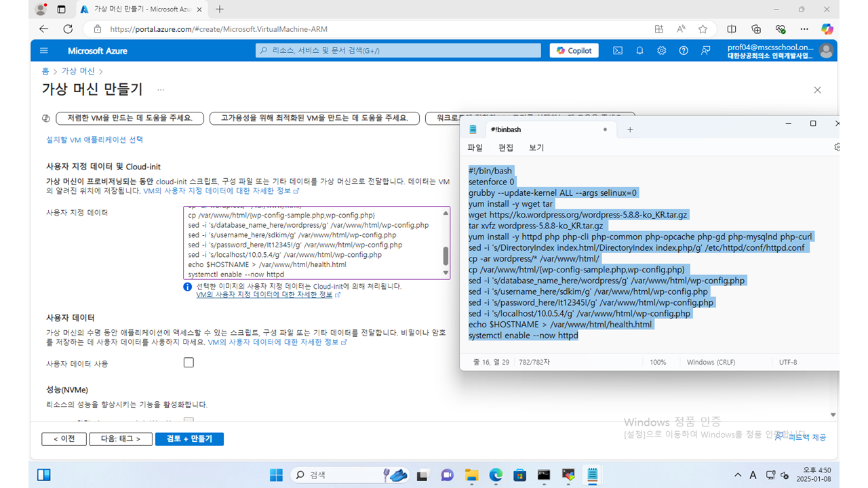Open Terminal from the taskbar

(544, 475)
